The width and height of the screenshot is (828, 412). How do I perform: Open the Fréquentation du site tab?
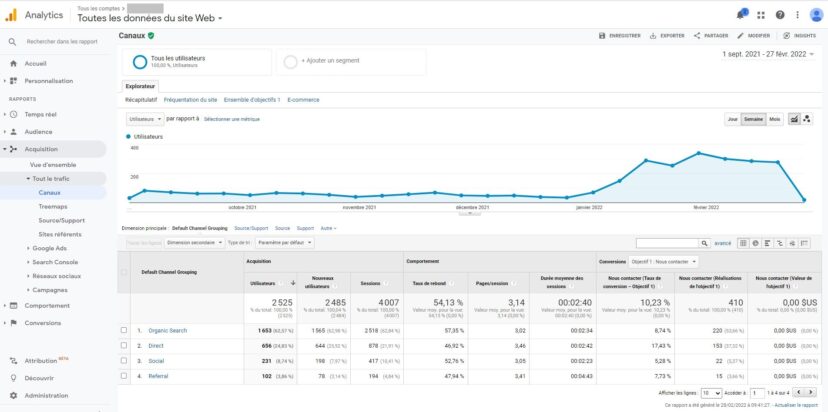190,100
